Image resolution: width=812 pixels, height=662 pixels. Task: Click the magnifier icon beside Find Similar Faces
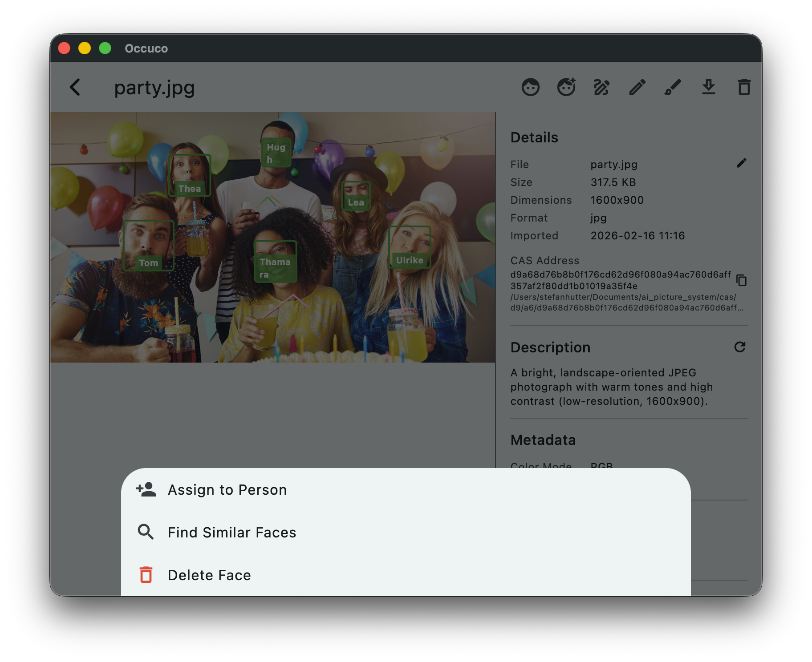tap(146, 532)
